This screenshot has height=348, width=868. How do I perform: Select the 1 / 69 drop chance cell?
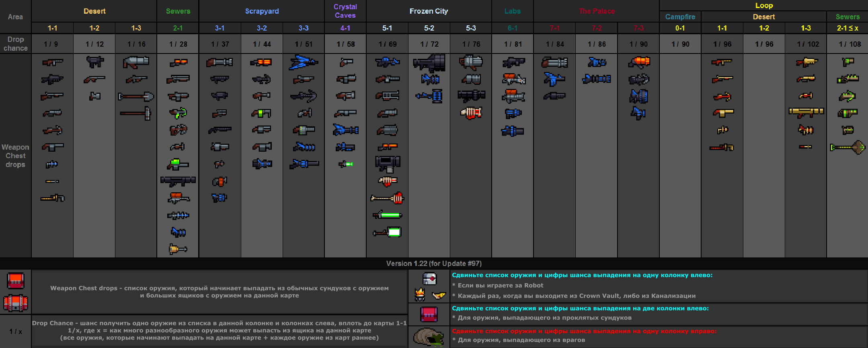coord(387,44)
